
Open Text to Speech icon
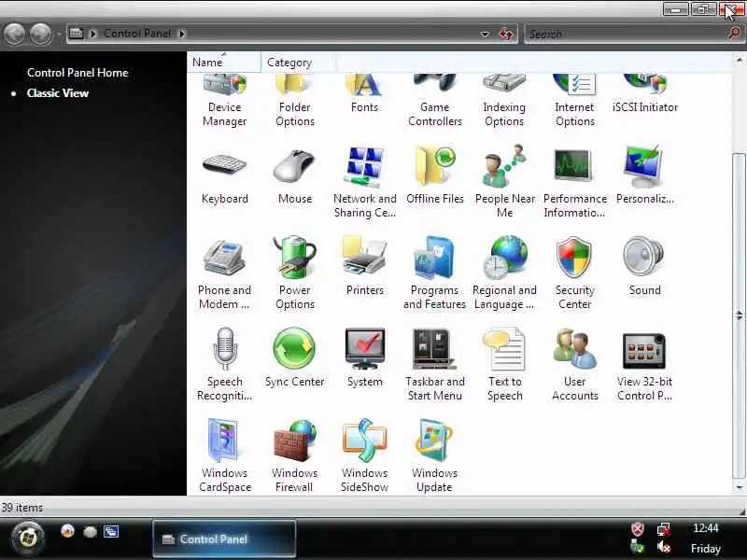pos(504,365)
